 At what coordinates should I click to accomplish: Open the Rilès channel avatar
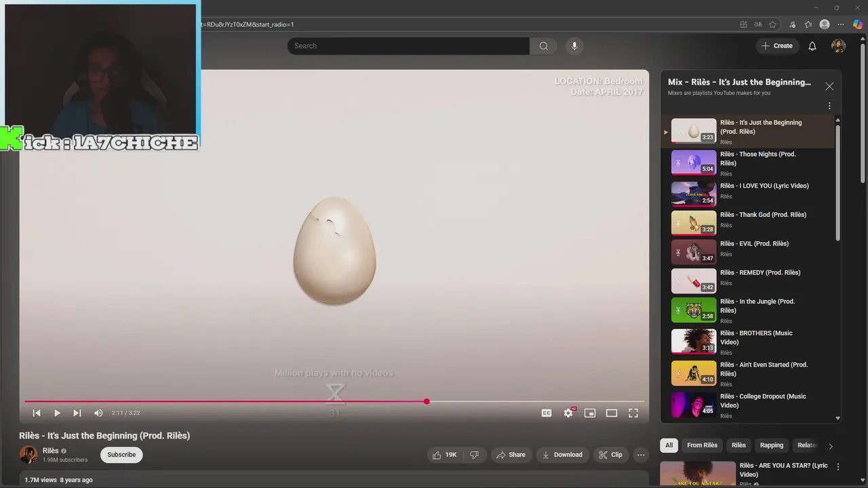[x=28, y=455]
